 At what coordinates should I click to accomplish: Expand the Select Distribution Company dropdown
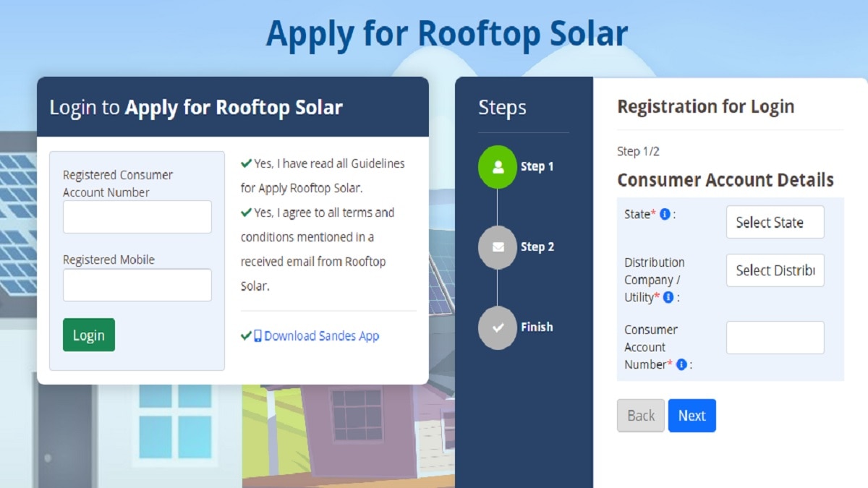tap(775, 270)
